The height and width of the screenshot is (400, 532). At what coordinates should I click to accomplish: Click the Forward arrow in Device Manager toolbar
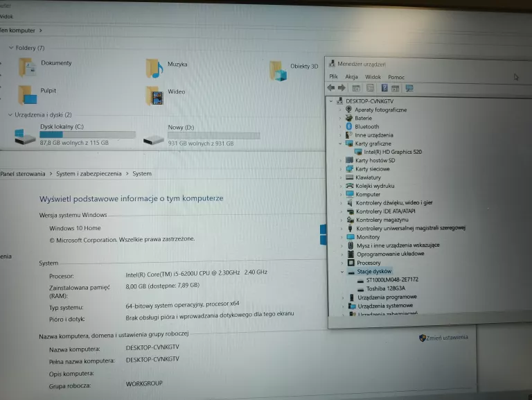point(342,88)
